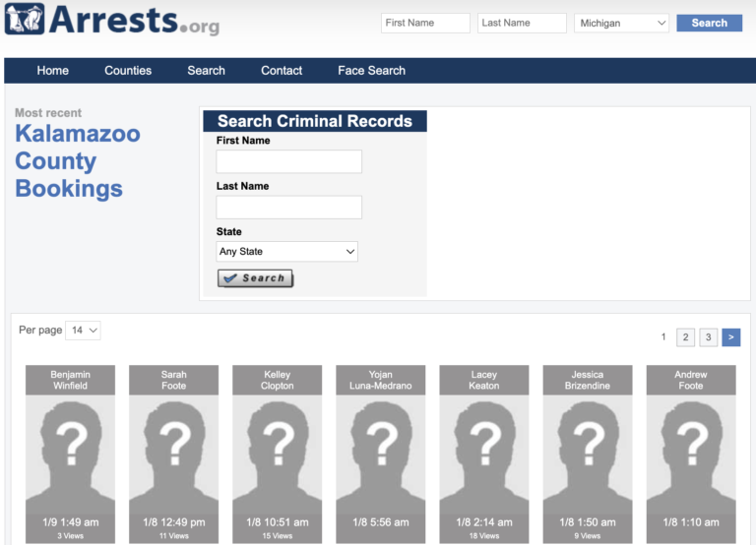Open the Home menu item
The image size is (756, 545).
point(52,71)
